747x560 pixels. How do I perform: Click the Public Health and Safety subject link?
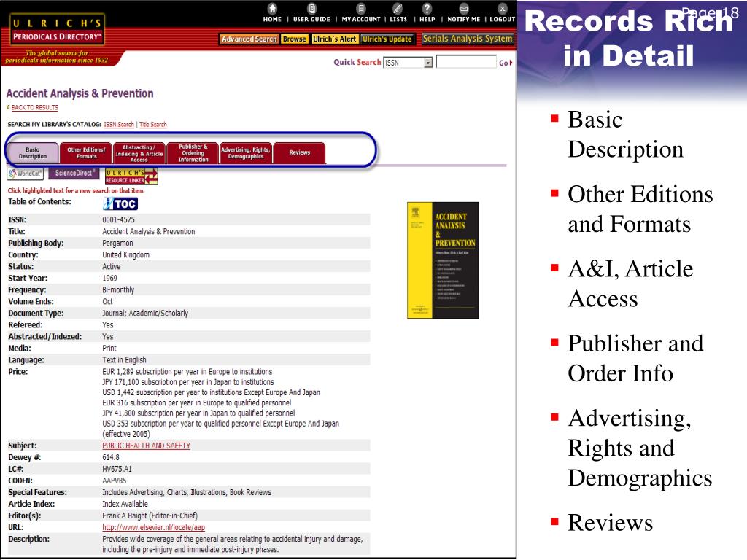(x=146, y=446)
